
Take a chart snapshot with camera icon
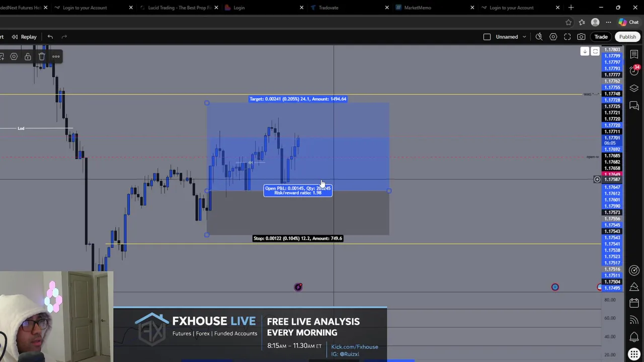(x=581, y=37)
